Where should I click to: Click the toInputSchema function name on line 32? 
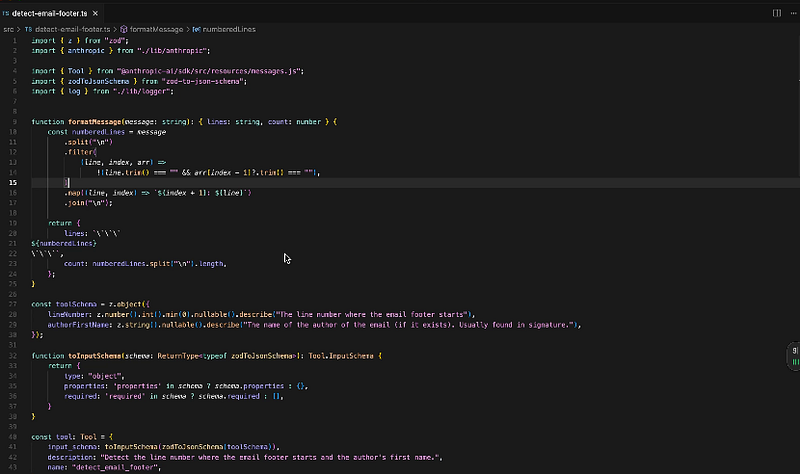click(x=95, y=356)
